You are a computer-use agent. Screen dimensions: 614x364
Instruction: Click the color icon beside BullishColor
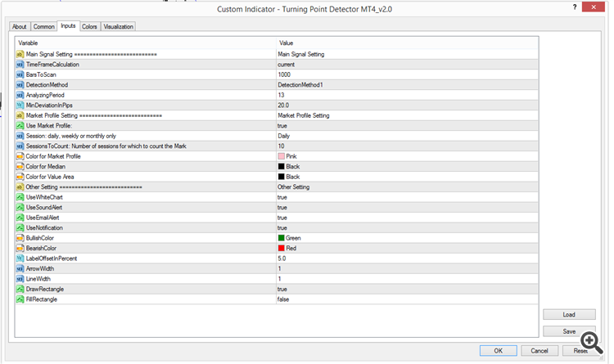pyautogui.click(x=20, y=237)
